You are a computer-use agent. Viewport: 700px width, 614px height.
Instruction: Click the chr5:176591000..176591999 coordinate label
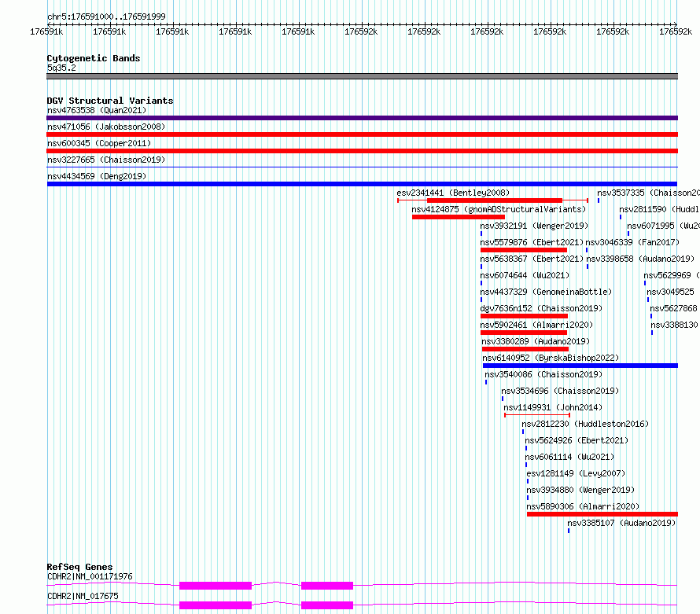(106, 17)
